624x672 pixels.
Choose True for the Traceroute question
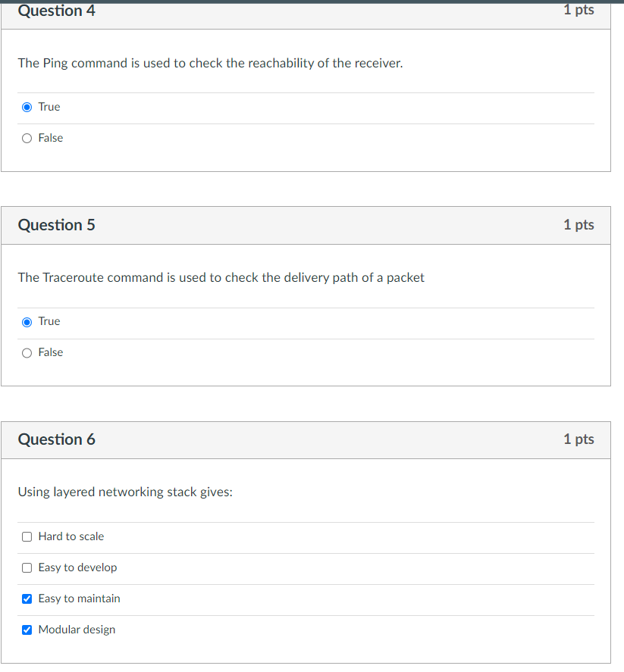click(27, 321)
